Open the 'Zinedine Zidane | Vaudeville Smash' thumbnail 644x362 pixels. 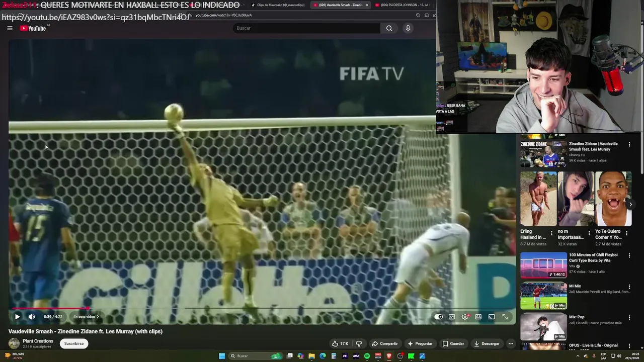tap(543, 153)
